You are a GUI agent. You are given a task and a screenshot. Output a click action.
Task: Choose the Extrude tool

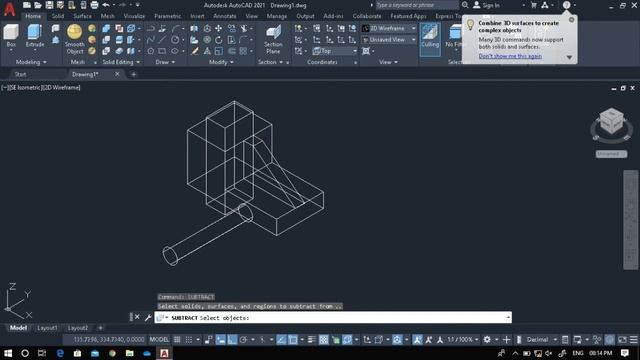pyautogui.click(x=35, y=36)
